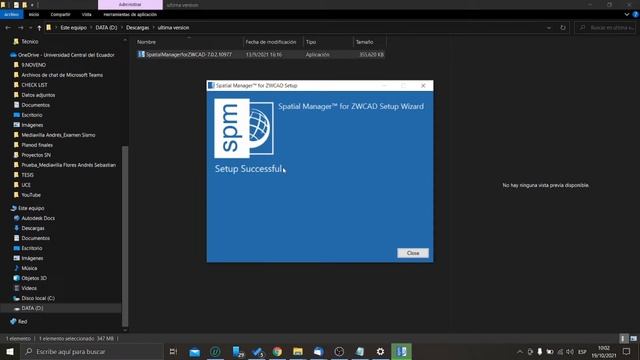Click 'ultima version' in the address path
This screenshot has height=360, width=640.
pyautogui.click(x=173, y=28)
